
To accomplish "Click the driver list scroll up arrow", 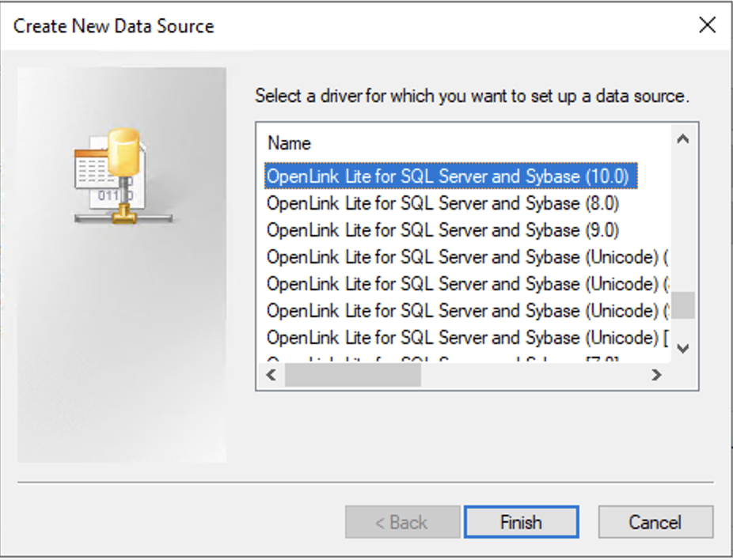I will 683,140.
